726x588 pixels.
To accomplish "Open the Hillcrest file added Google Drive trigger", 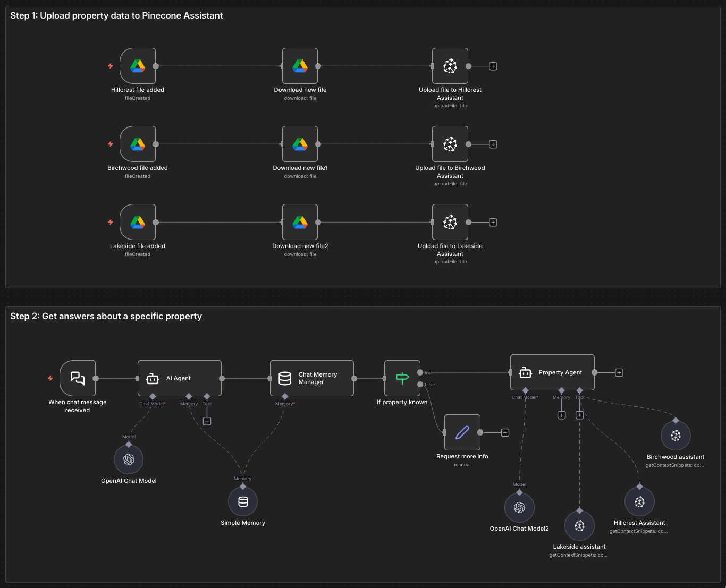I will (138, 66).
